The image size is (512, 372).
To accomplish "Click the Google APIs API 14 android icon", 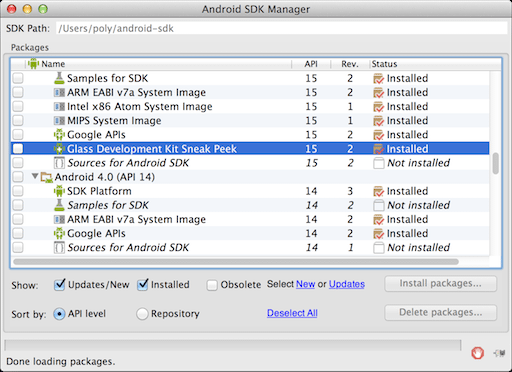I will (x=59, y=233).
